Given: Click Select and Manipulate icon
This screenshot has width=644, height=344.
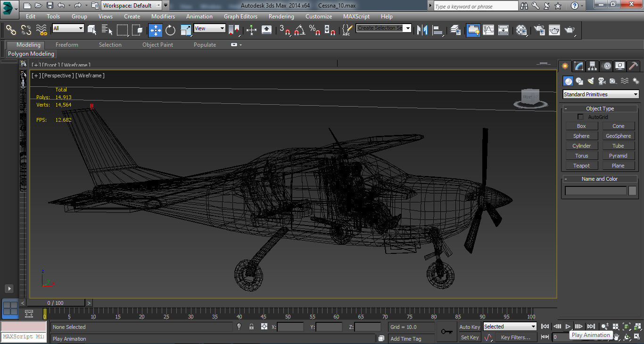Looking at the screenshot, I should point(251,30).
